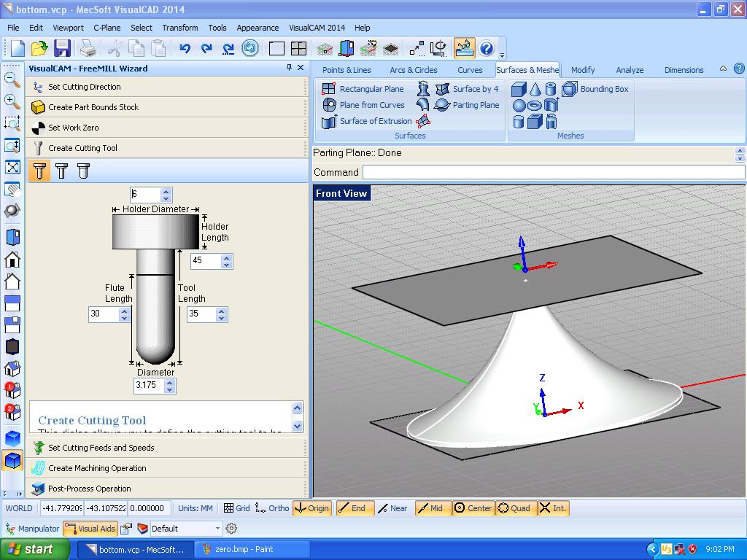Open Create Machining Operation step
This screenshot has height=560, width=747.
click(x=167, y=468)
